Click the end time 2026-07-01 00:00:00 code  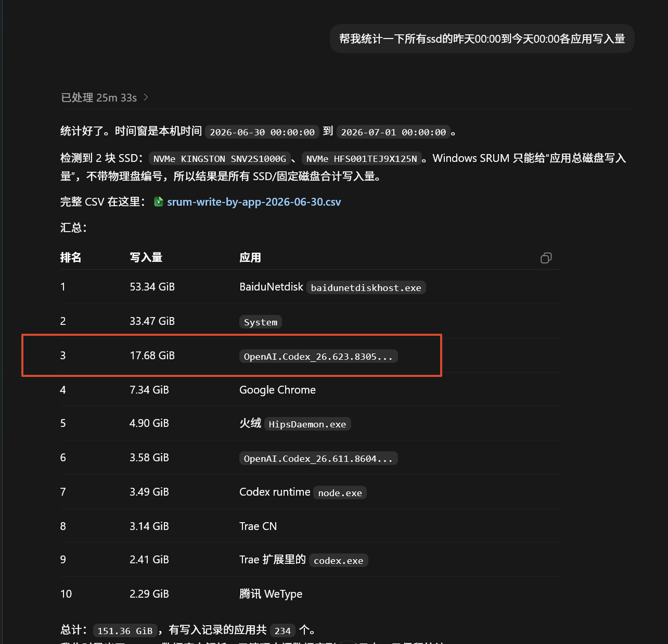pos(393,132)
